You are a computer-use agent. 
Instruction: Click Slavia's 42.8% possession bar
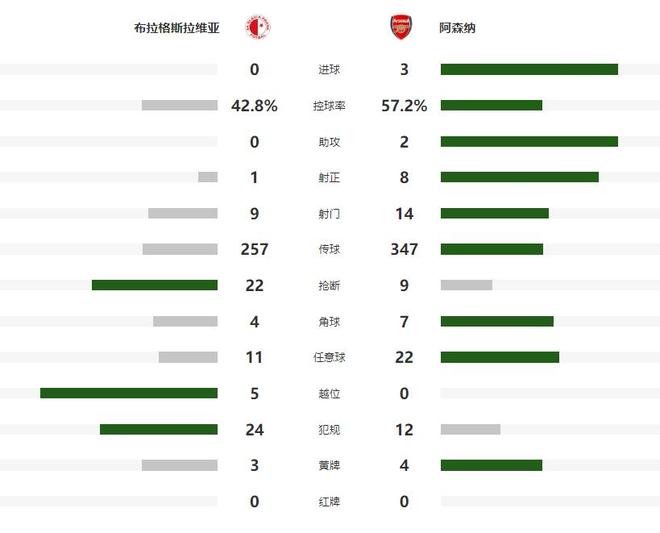(179, 105)
